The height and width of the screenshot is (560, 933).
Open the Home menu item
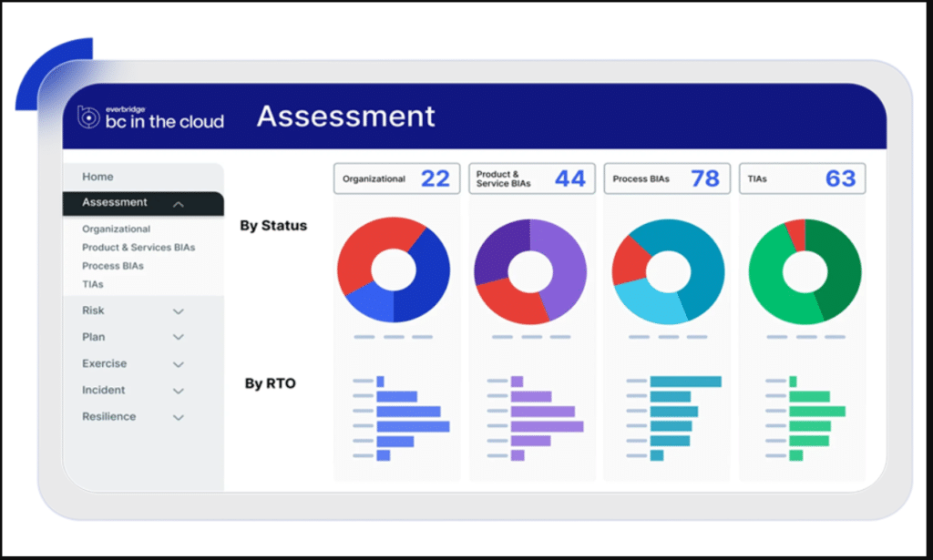[x=97, y=177]
